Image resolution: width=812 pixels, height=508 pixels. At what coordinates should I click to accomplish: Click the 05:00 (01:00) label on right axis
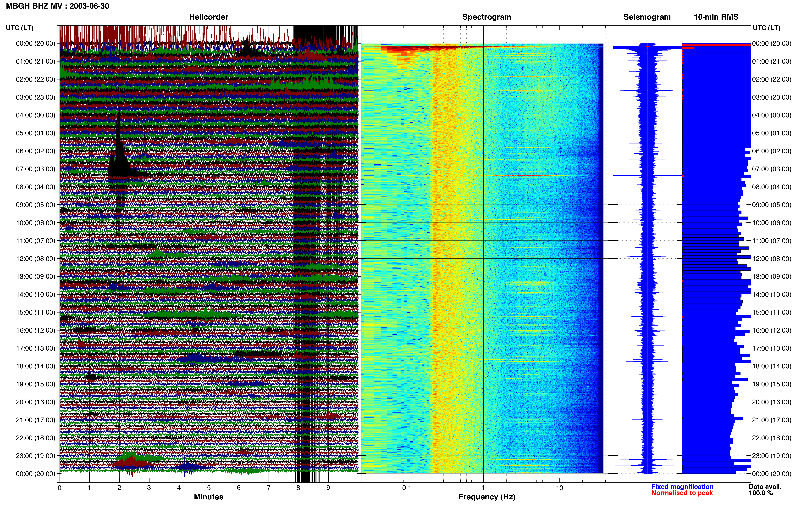[772, 133]
